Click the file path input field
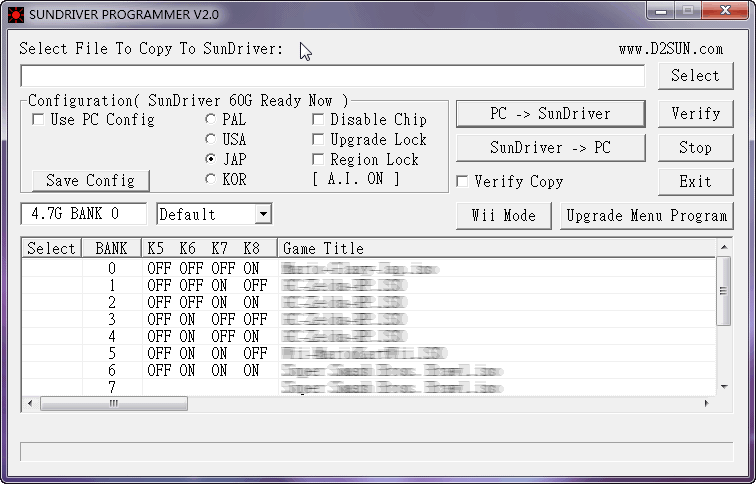This screenshot has height=484, width=756. 332,76
